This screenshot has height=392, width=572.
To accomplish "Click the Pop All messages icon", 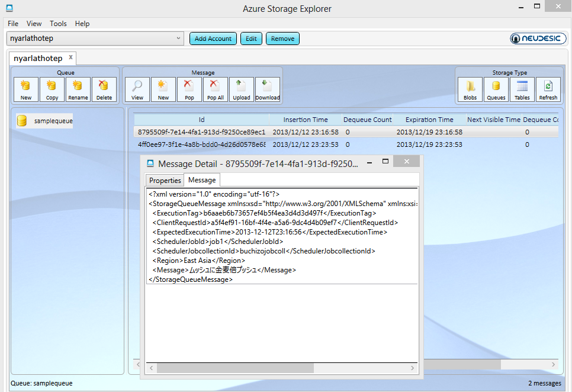I will click(216, 89).
